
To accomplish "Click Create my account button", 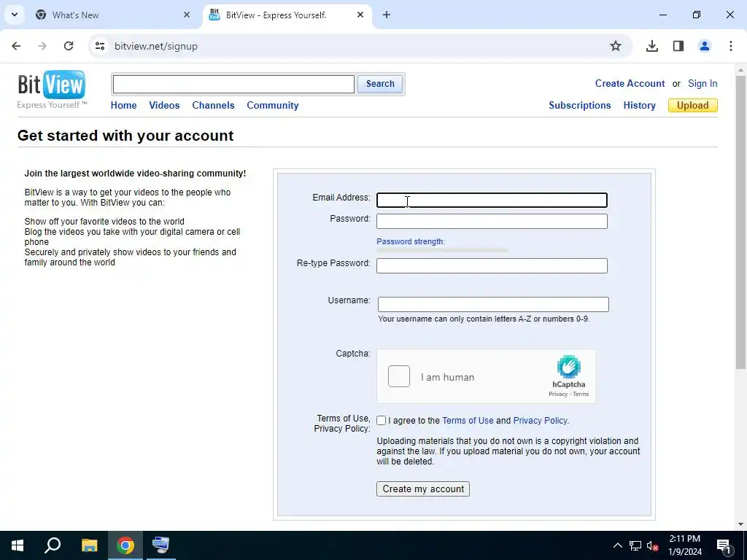I will [x=423, y=489].
